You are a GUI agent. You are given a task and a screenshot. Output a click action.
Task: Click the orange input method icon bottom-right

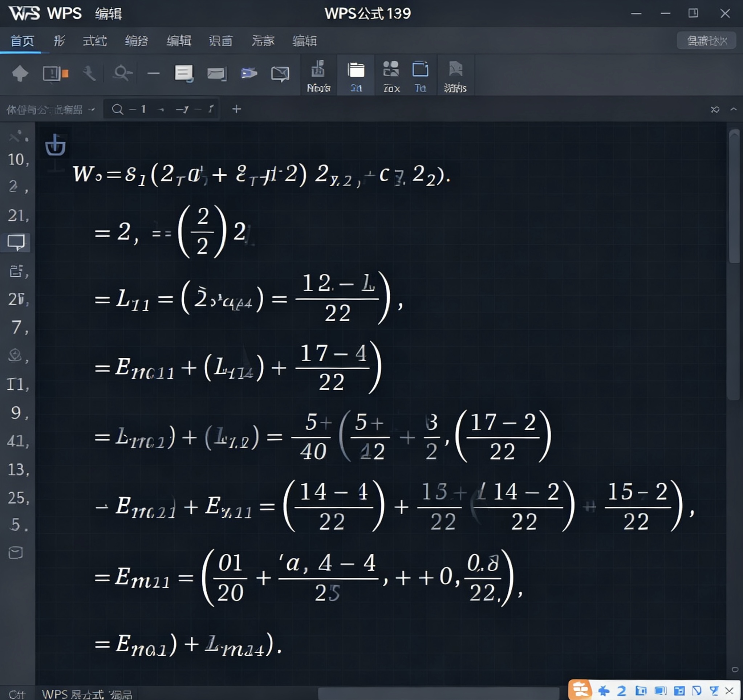pos(580,690)
